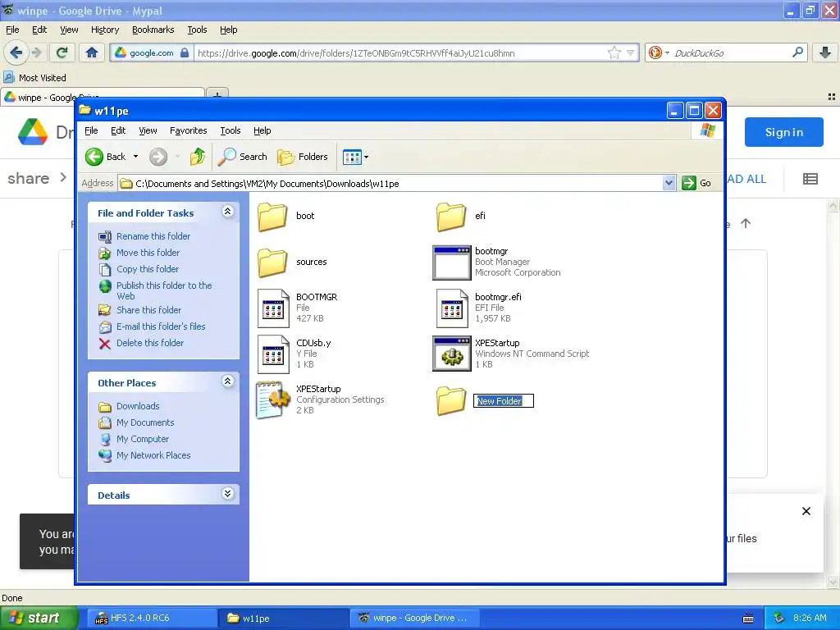The image size is (840, 630).
Task: Click the Mypal browser back arrow
Action: pos(16,52)
